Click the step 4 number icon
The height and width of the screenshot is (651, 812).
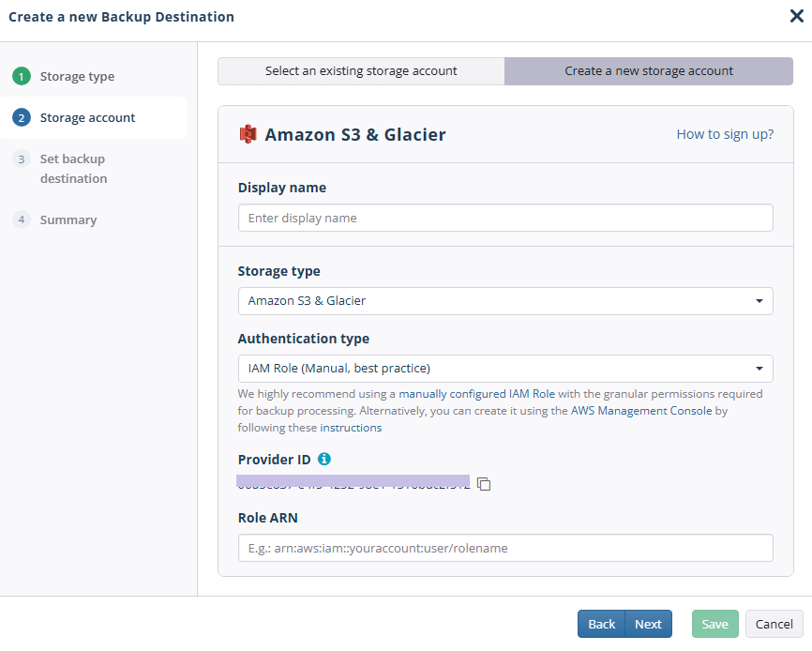22,220
